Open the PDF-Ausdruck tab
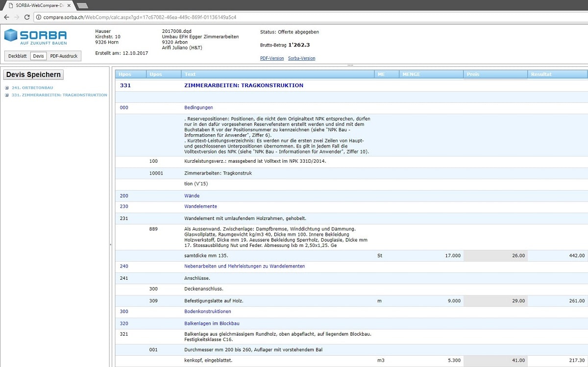The height and width of the screenshot is (367, 588). pyautogui.click(x=64, y=56)
